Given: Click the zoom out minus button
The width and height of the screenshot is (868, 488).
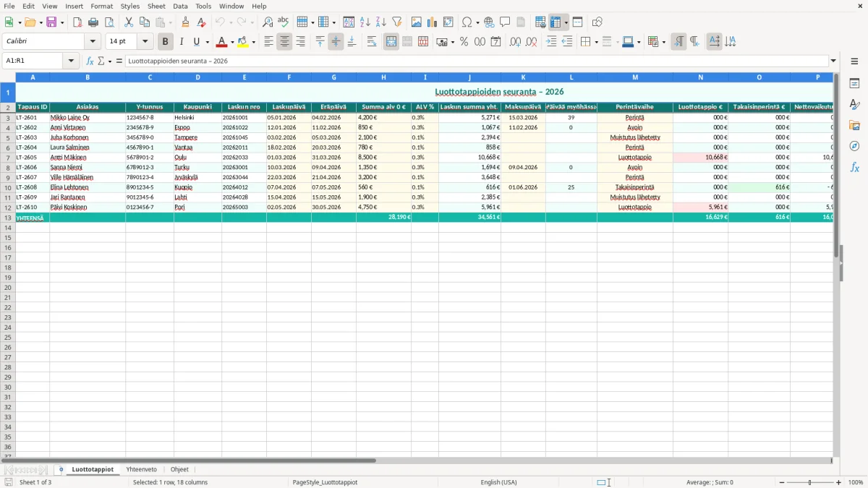Looking at the screenshot, I should click(782, 482).
